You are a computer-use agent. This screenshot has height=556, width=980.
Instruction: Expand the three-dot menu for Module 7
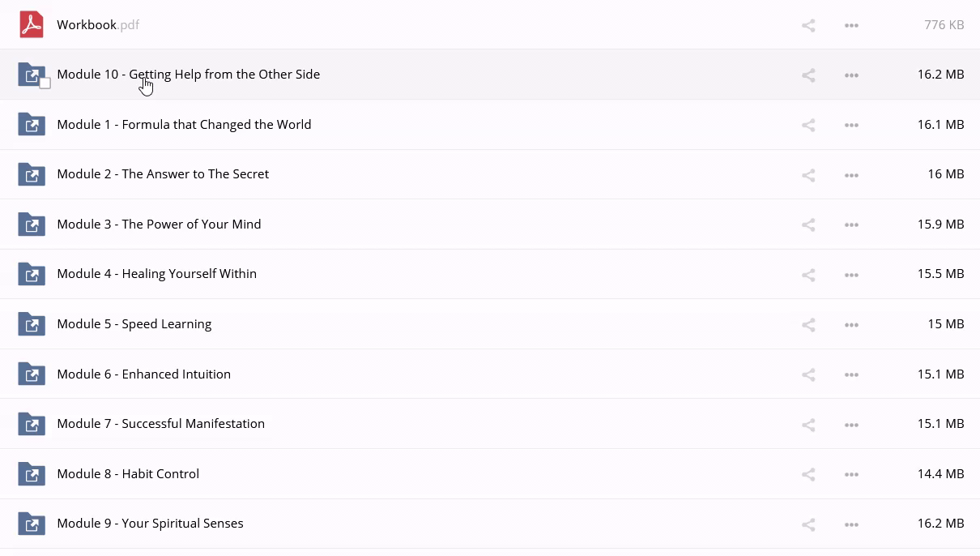point(851,425)
